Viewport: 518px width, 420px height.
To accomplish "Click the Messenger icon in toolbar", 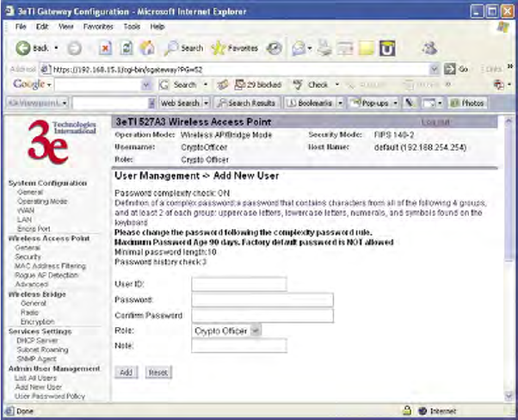I will 429,48.
